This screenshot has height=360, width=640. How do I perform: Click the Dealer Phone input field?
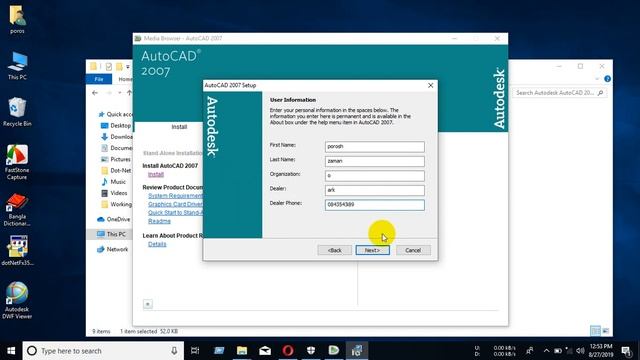coord(375,205)
